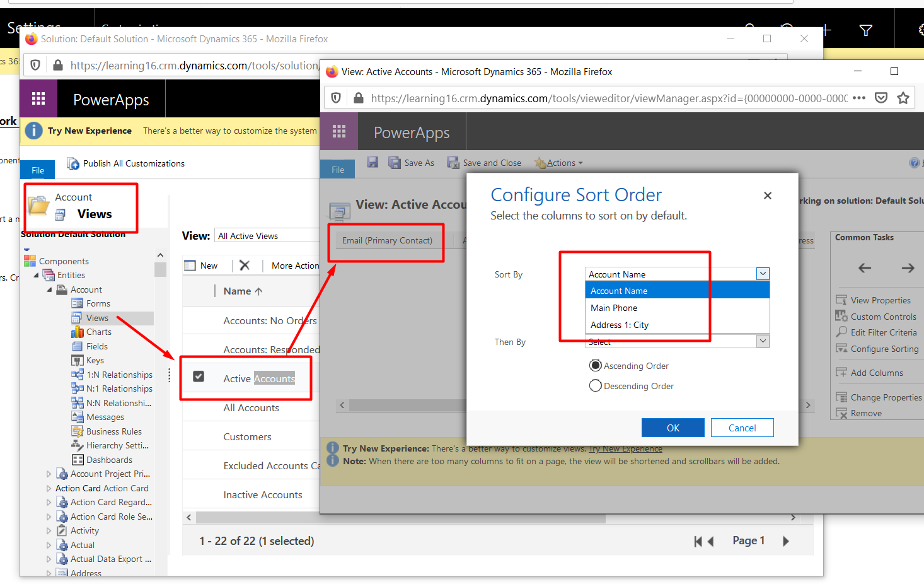Open Configure Sorting in Common Tasks
The height and width of the screenshot is (584, 924).
coord(877,349)
